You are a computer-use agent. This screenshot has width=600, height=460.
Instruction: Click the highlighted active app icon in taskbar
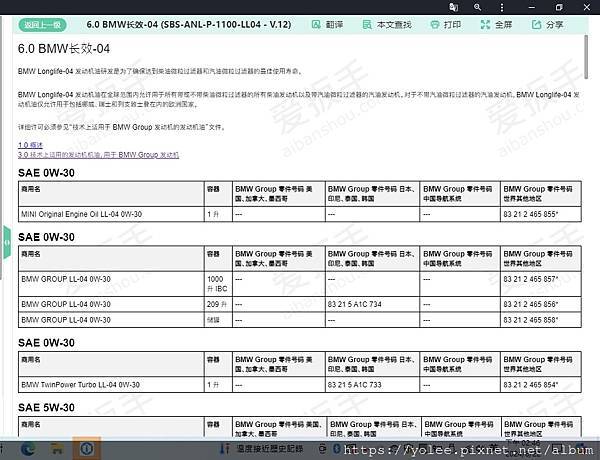[x=87, y=449]
